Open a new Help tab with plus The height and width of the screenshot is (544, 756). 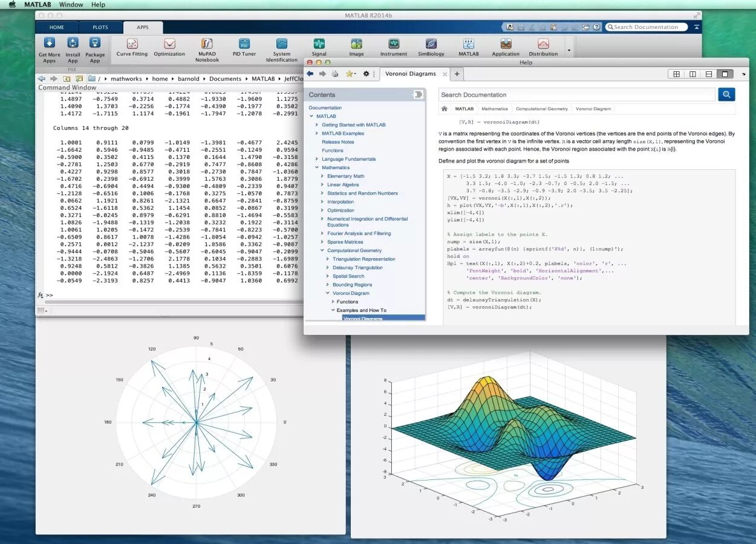457,74
